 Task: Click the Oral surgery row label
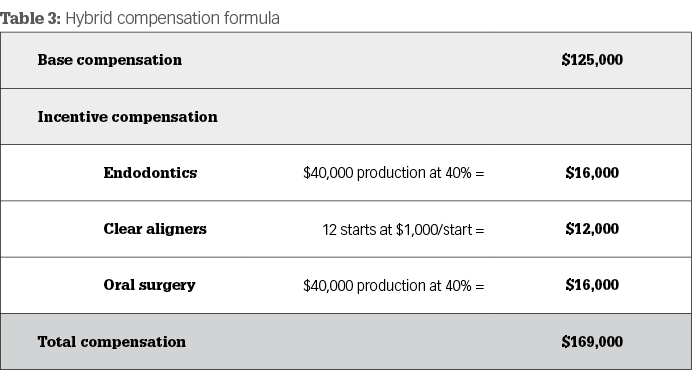pyautogui.click(x=149, y=285)
